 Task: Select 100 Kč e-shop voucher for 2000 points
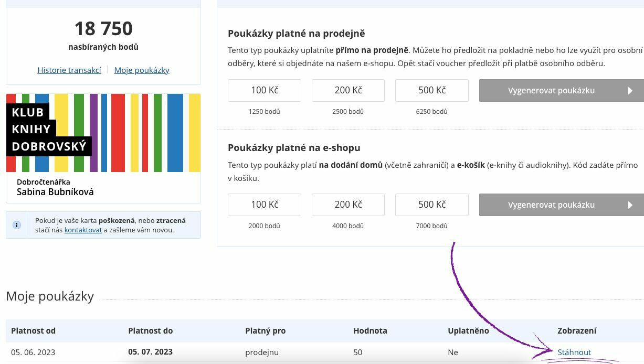pyautogui.click(x=264, y=205)
